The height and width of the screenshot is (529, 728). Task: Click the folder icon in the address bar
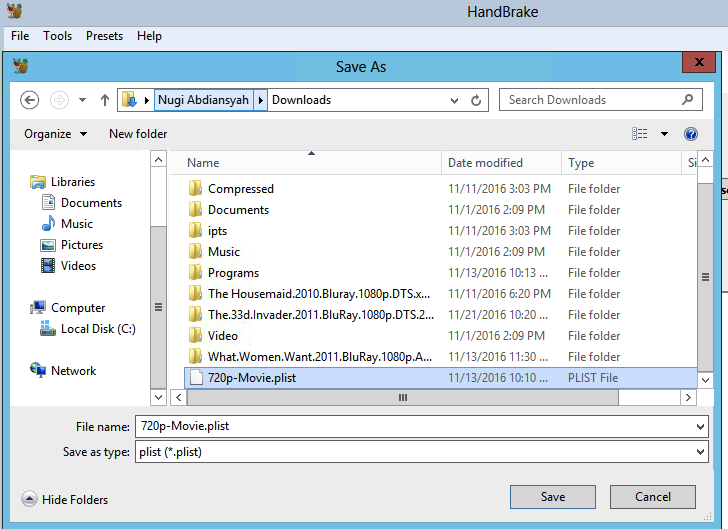[x=130, y=100]
